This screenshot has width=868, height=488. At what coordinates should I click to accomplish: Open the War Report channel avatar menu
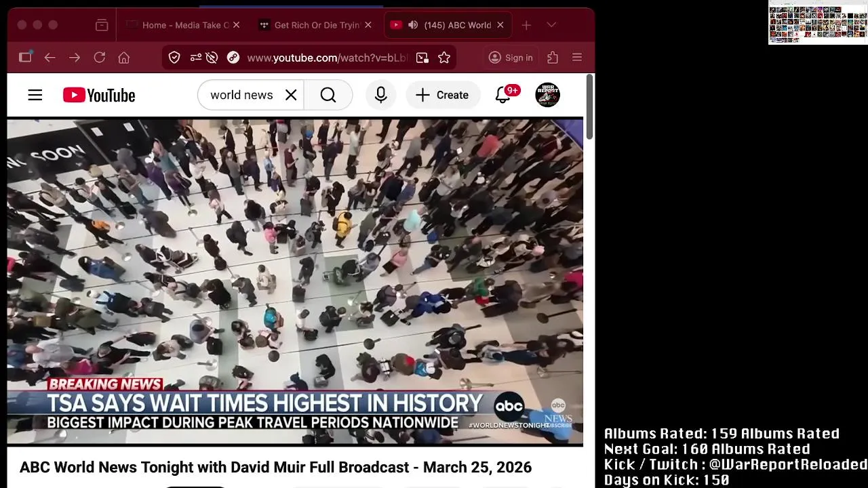(547, 96)
